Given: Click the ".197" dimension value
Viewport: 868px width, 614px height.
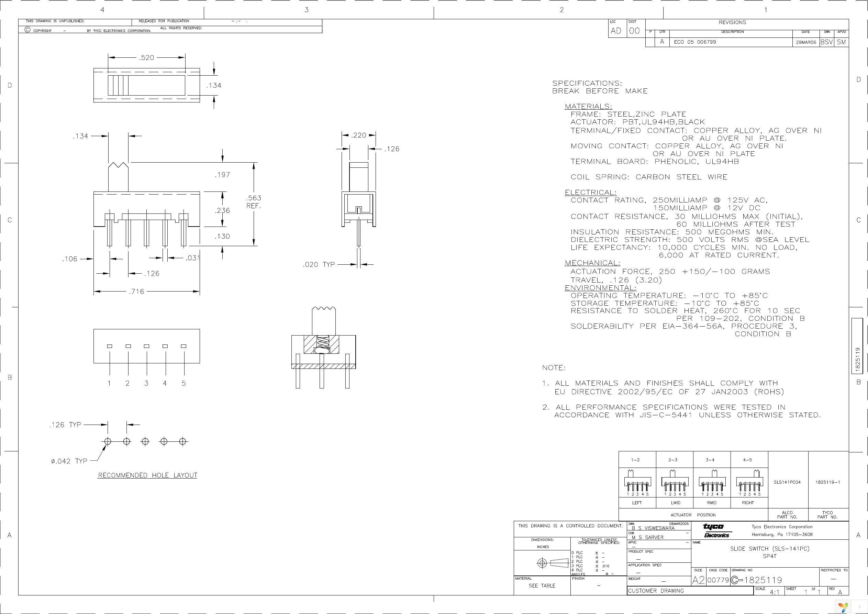Looking at the screenshot, I should pyautogui.click(x=222, y=175).
